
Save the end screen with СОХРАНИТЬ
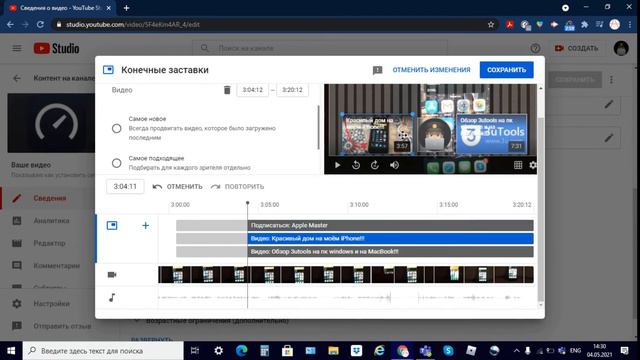pyautogui.click(x=506, y=70)
